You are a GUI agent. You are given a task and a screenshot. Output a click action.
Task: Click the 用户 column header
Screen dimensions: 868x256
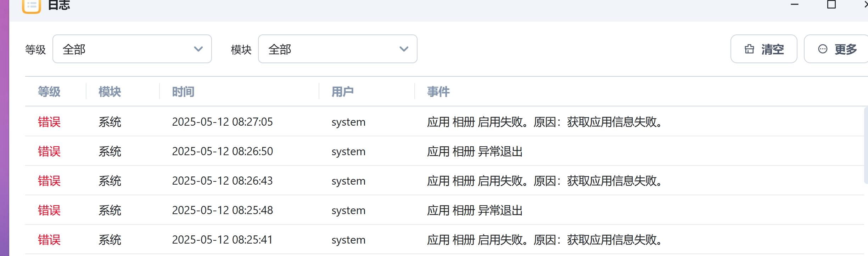[x=343, y=92]
